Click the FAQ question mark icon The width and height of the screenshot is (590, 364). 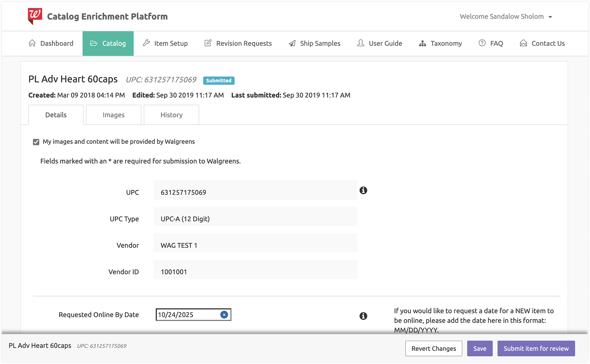tap(482, 43)
